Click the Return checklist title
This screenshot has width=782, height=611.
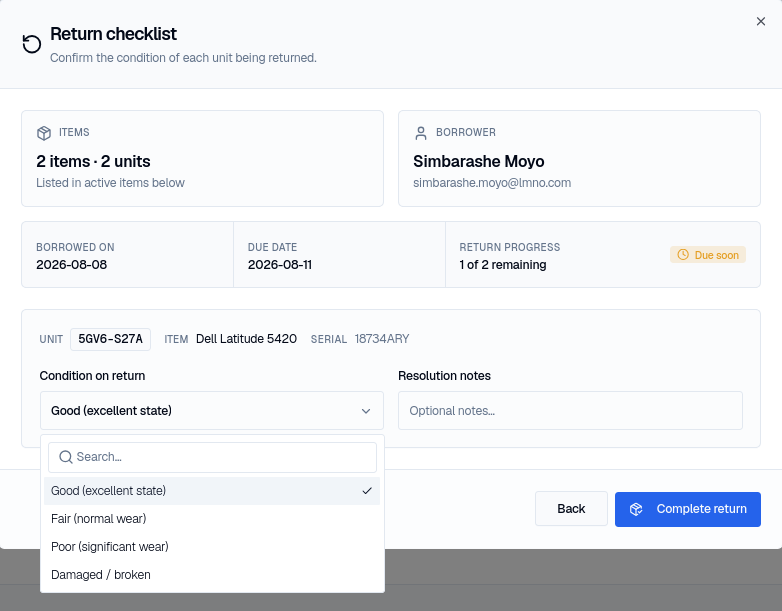pos(114,34)
